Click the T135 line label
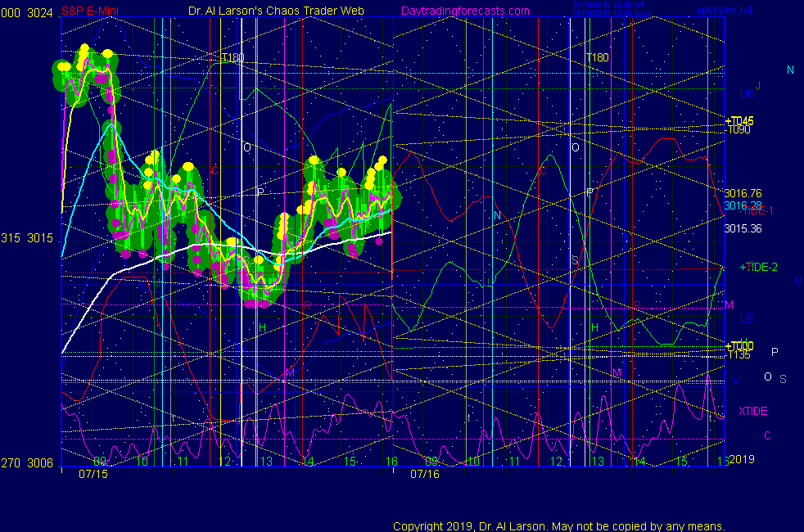804x532 pixels. (x=739, y=354)
